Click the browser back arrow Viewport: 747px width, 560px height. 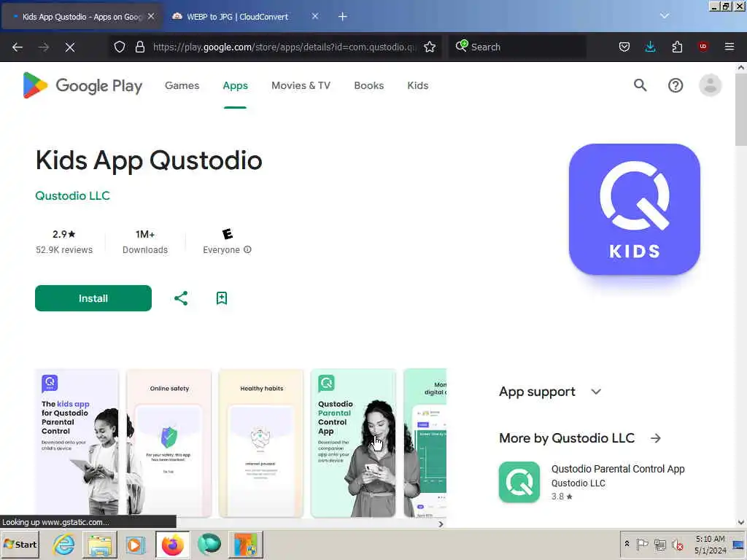pos(18,47)
